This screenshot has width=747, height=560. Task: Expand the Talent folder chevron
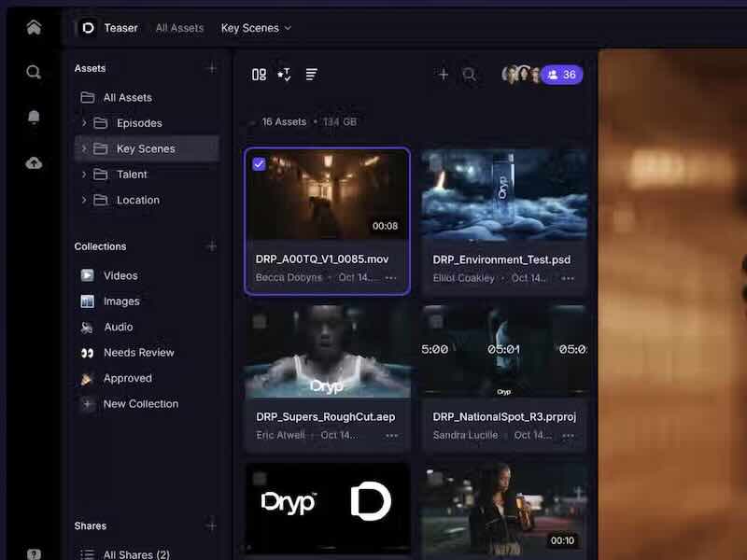point(84,175)
